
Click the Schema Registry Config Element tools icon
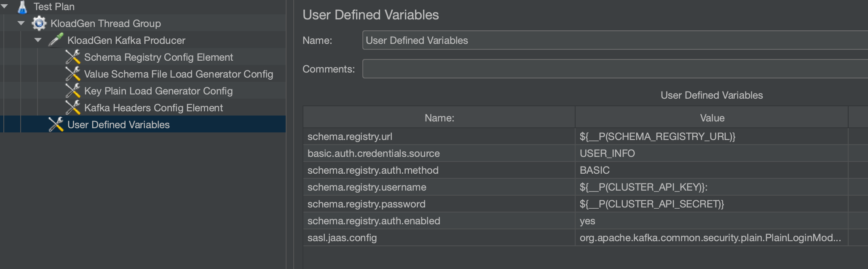point(73,57)
